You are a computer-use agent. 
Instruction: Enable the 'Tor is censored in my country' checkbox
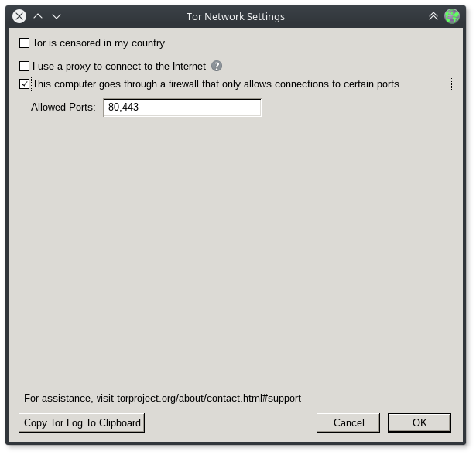click(x=25, y=43)
